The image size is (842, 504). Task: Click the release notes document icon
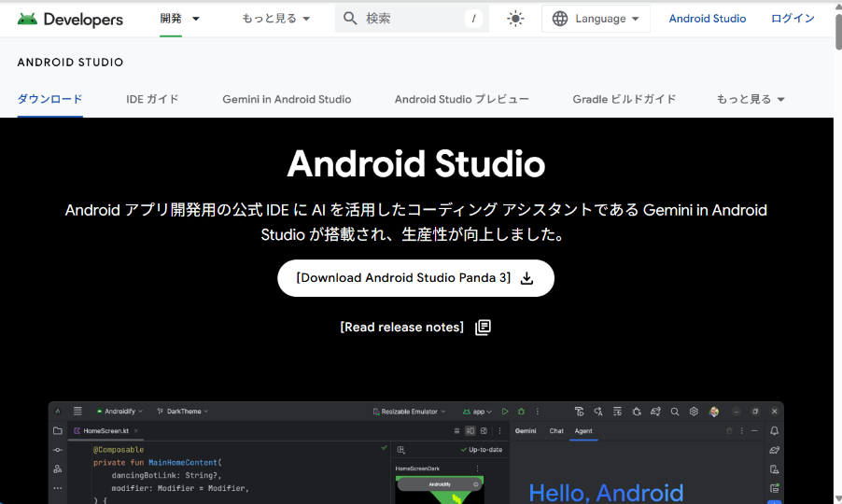coord(483,328)
